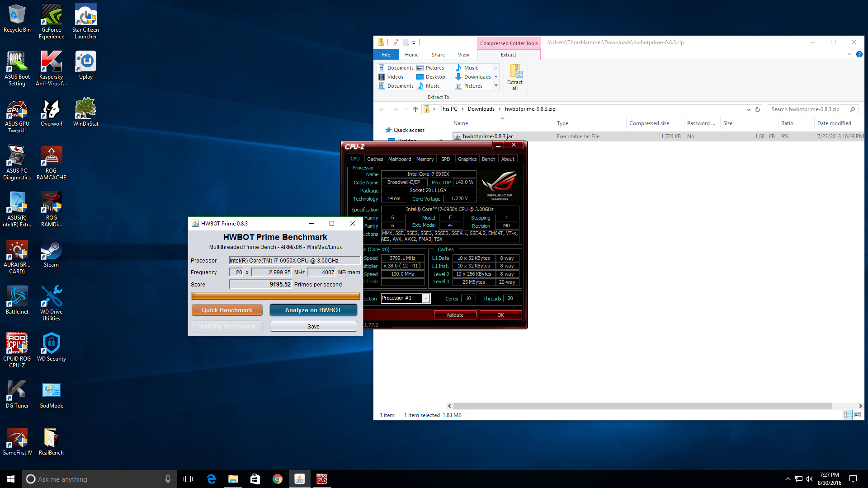This screenshot has height=488, width=868.
Task: Click Analyze on HWBOT button
Action: click(x=313, y=310)
